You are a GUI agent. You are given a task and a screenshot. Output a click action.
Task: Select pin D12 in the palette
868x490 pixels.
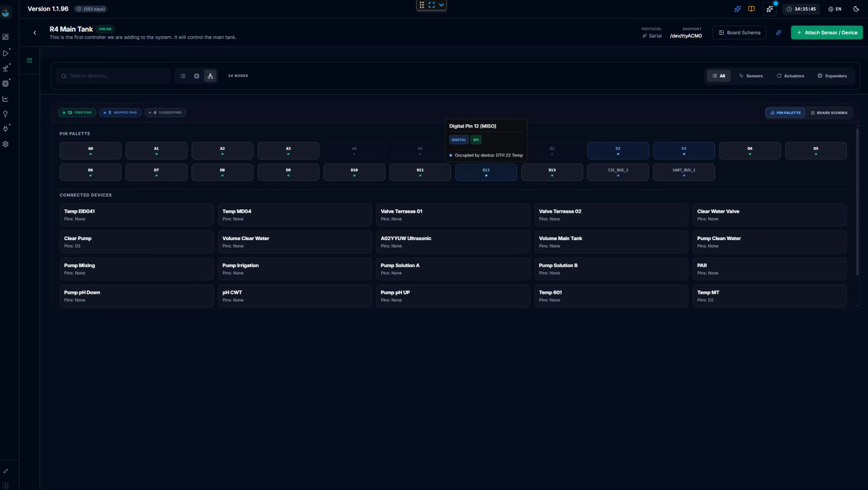486,172
